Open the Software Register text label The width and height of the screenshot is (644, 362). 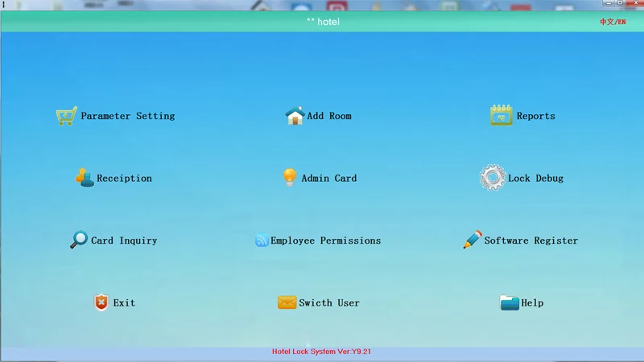pyautogui.click(x=531, y=241)
